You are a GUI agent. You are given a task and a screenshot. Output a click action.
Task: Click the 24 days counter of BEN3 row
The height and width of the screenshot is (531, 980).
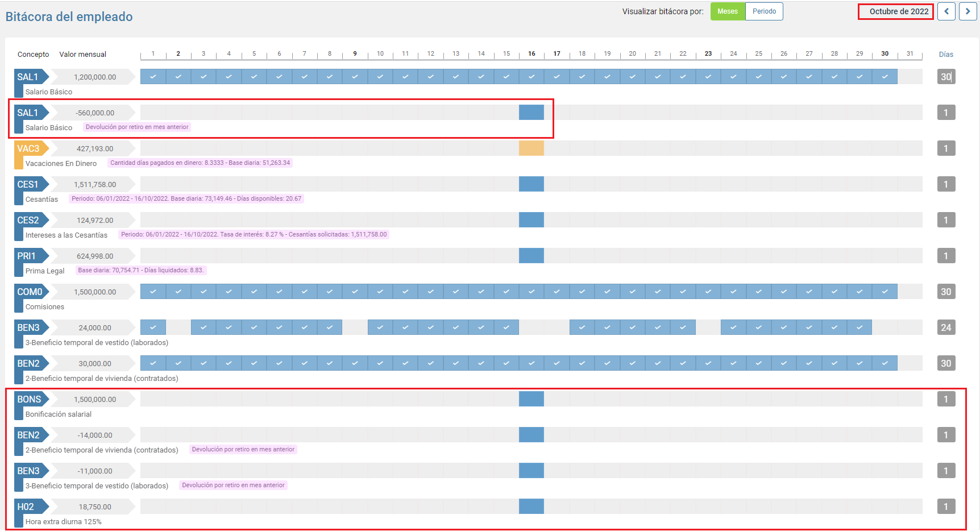click(946, 327)
